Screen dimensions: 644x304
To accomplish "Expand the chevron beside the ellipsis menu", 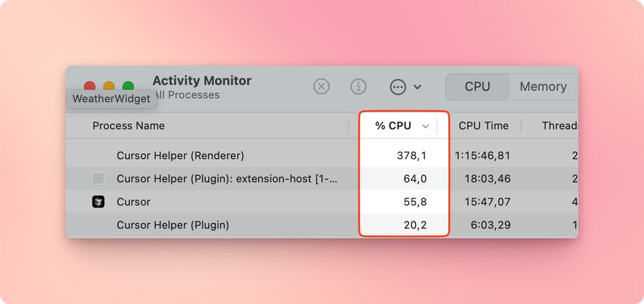I will coord(417,87).
